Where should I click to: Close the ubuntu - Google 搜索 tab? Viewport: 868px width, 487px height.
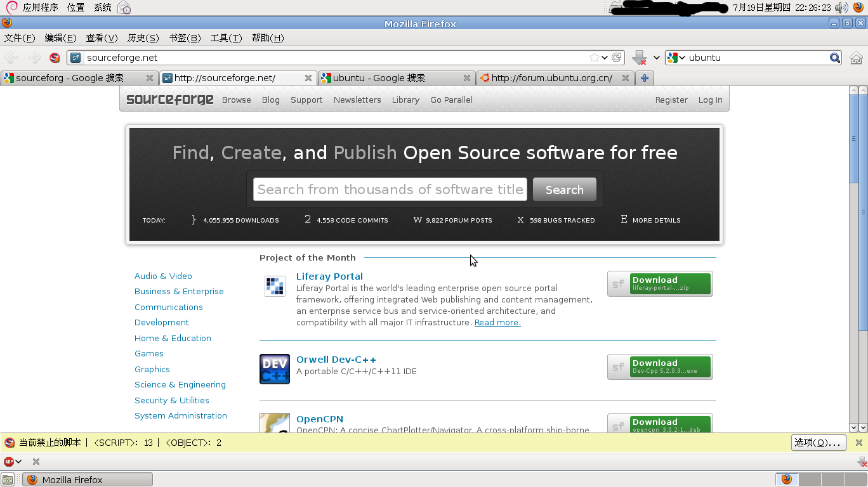tap(467, 78)
